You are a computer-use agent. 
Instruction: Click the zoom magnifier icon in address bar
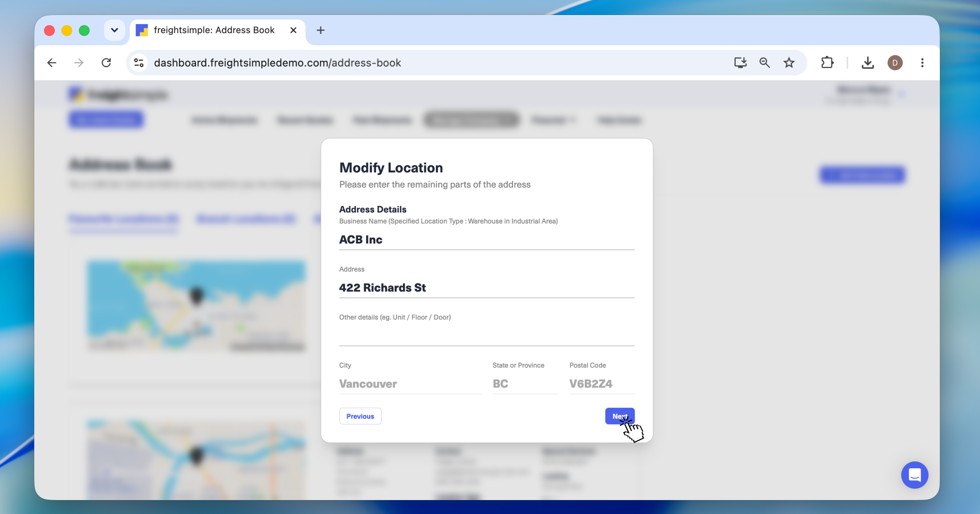tap(764, 63)
